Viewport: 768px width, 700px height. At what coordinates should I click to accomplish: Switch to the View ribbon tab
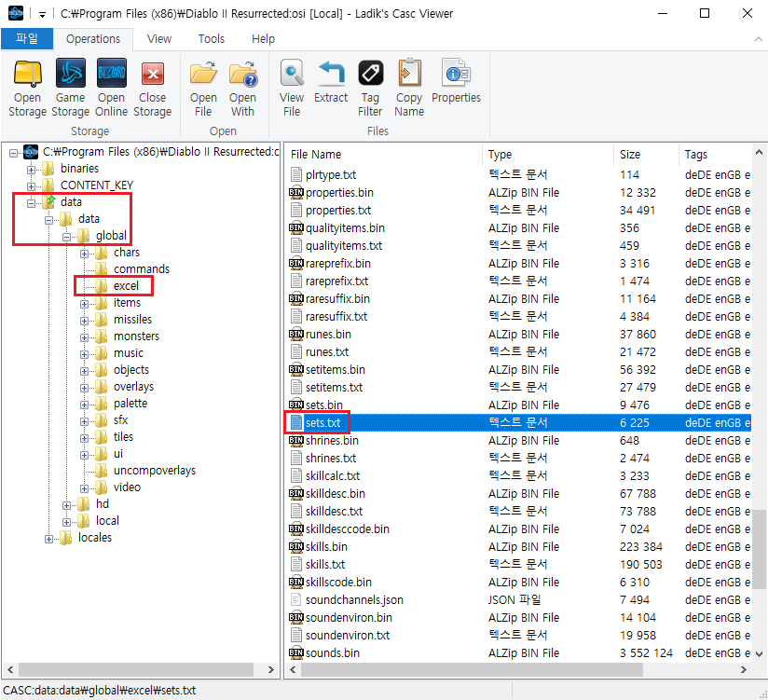[x=159, y=39]
